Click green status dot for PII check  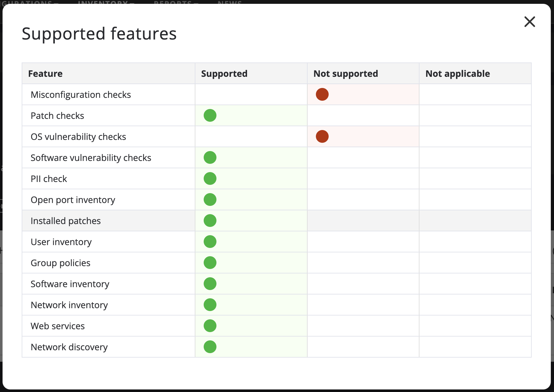210,178
